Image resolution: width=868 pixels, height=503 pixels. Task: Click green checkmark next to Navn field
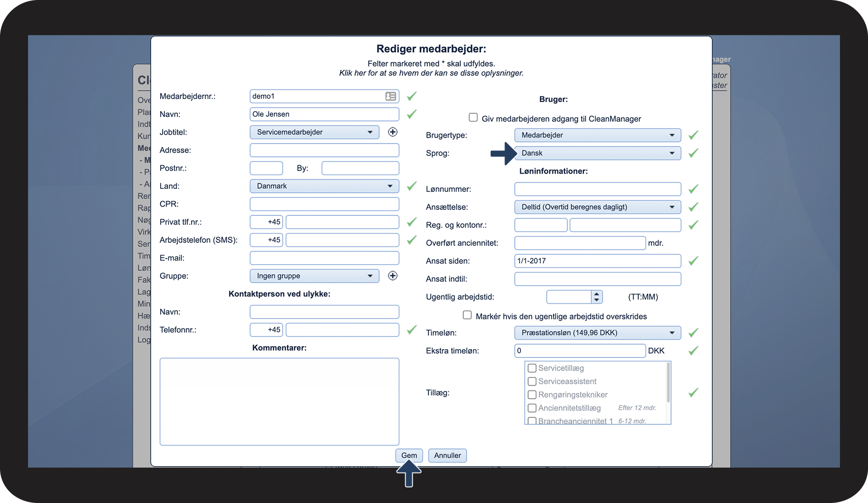[x=412, y=114]
